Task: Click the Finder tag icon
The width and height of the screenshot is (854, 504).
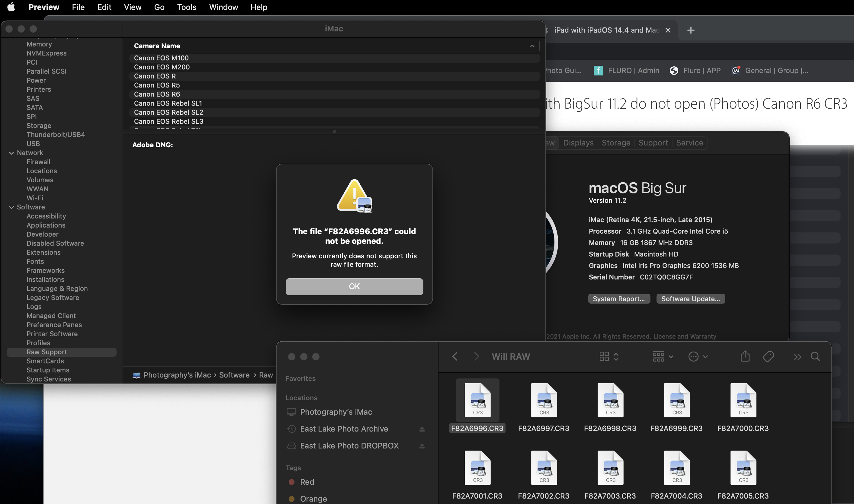Action: point(768,356)
